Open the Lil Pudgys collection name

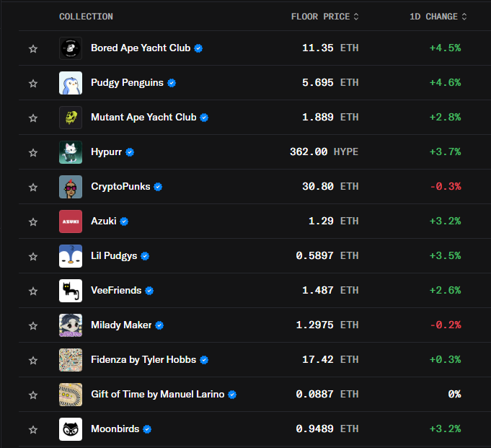point(114,255)
